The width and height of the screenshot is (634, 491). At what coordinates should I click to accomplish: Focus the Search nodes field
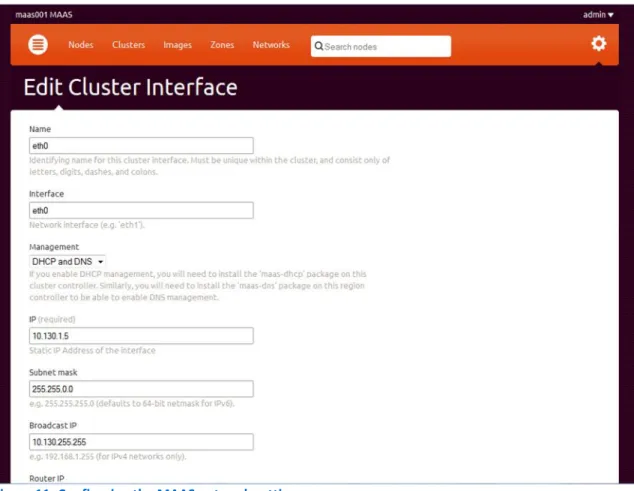[x=381, y=46]
